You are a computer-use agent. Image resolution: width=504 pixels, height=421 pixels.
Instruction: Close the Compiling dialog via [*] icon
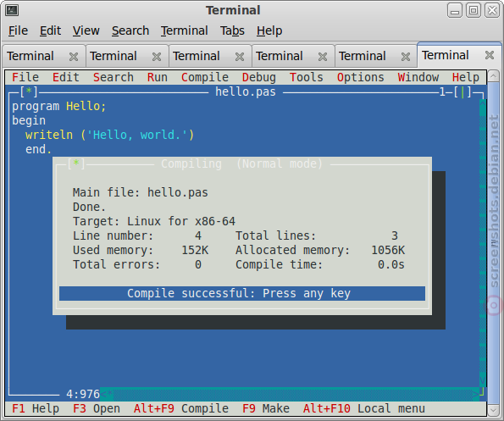coord(76,163)
